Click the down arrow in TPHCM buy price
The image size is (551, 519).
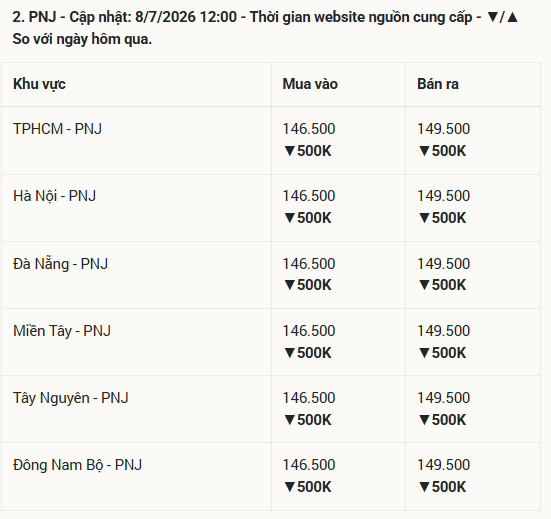coord(290,151)
